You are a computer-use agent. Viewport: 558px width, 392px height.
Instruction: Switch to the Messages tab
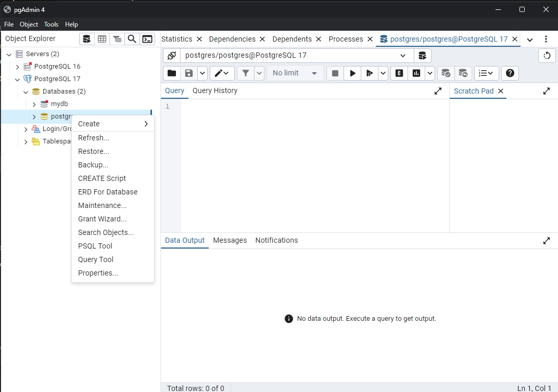(230, 240)
